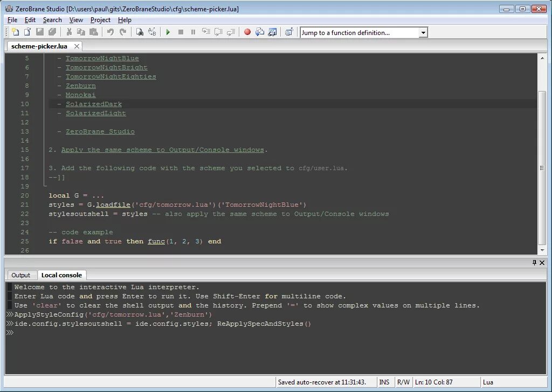
Task: Open the View menu
Action: 76,20
